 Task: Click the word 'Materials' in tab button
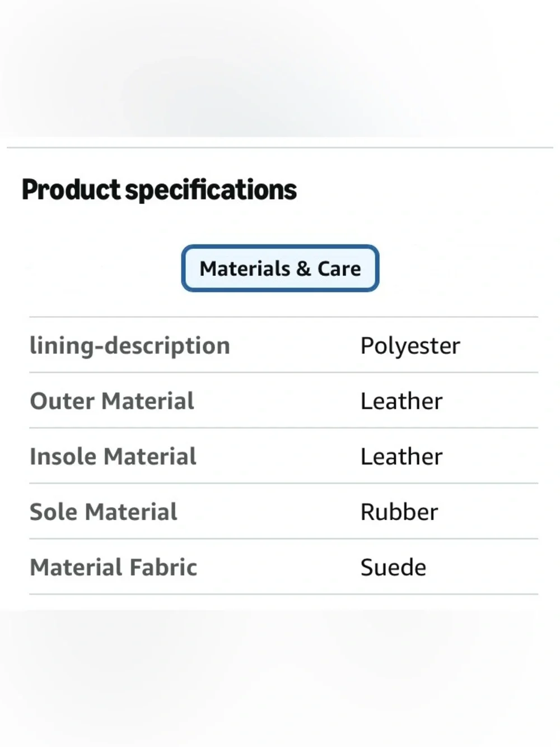coord(245,269)
